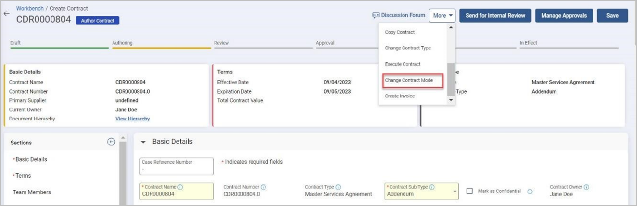Expand the Contract Sub-Type Addendum dropdown

[x=455, y=192]
